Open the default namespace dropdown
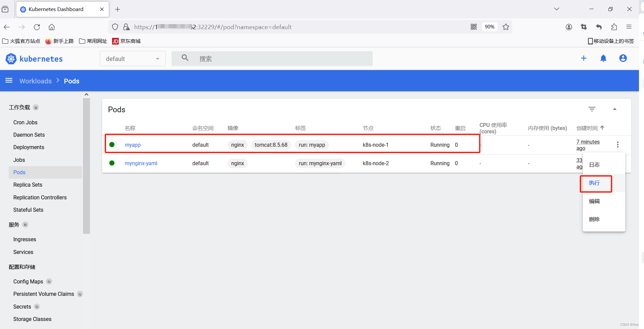644x329 pixels. click(x=132, y=59)
